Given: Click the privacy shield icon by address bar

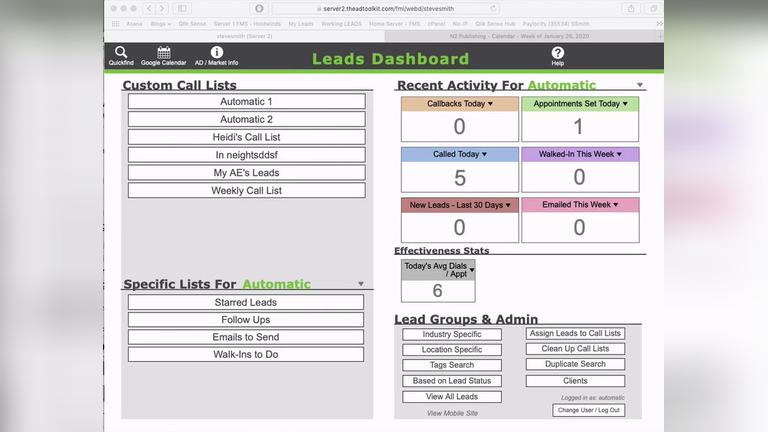Looking at the screenshot, I should click(259, 8).
